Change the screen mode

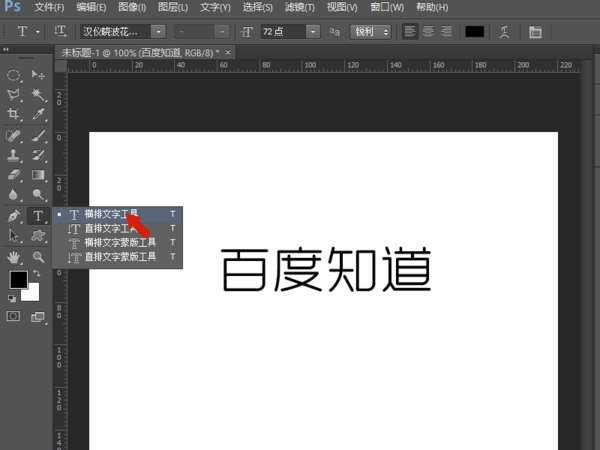[x=38, y=317]
